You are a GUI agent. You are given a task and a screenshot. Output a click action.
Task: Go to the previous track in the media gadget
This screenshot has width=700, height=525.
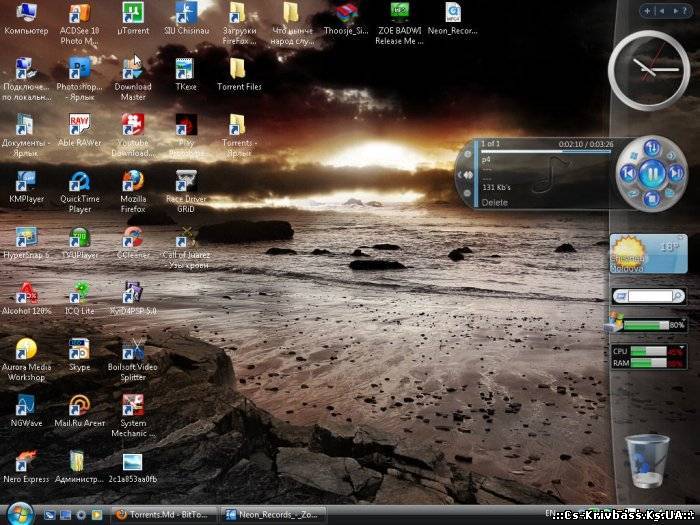point(628,173)
